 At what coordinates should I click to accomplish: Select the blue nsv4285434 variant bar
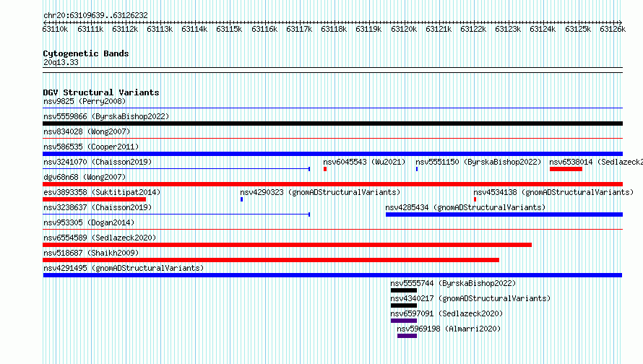pyautogui.click(x=504, y=214)
